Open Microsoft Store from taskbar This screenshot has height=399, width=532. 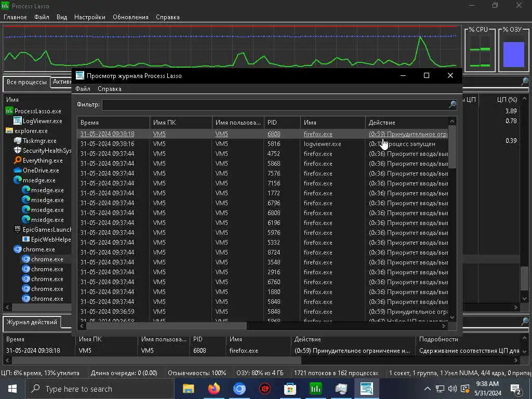tap(290, 389)
